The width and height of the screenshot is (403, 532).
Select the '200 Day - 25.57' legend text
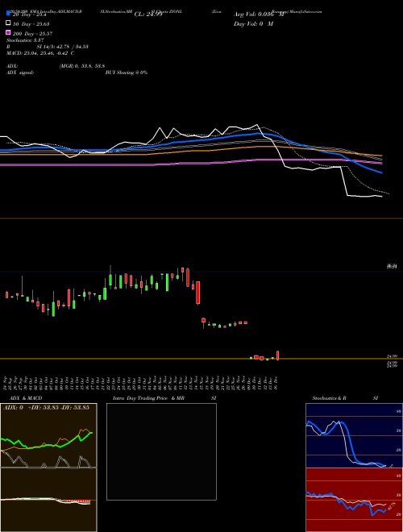[32, 34]
